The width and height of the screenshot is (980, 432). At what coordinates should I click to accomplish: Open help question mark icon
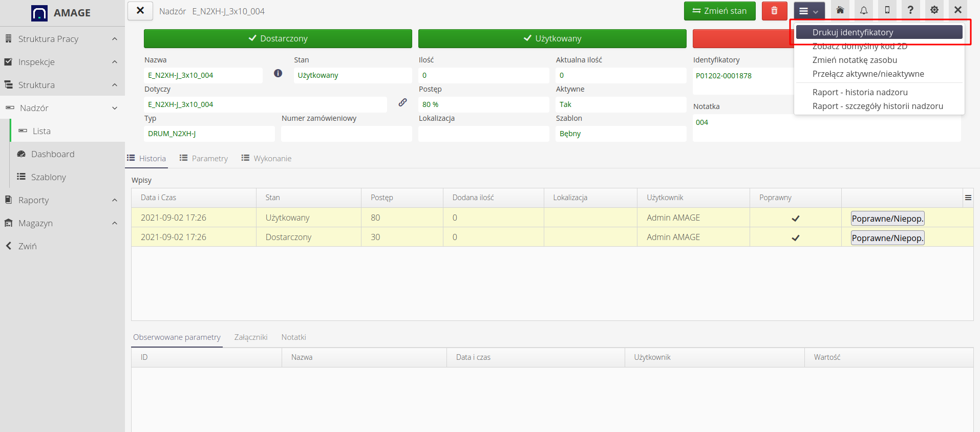(910, 10)
